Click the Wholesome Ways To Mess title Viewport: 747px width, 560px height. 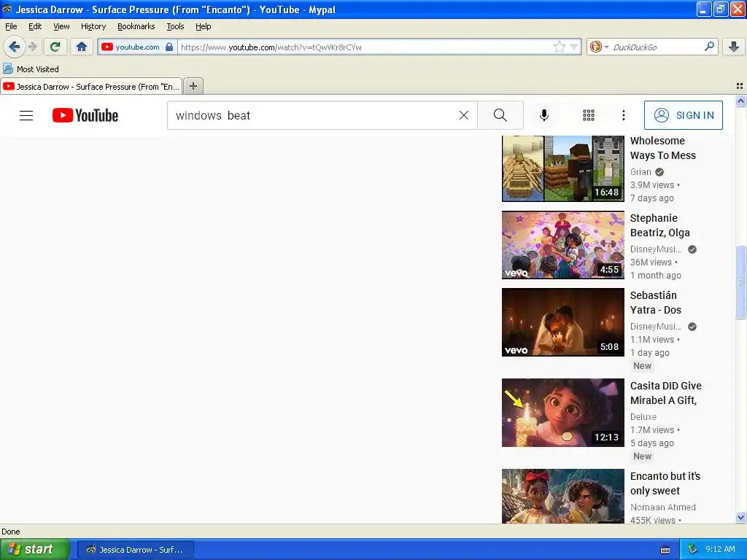click(662, 148)
